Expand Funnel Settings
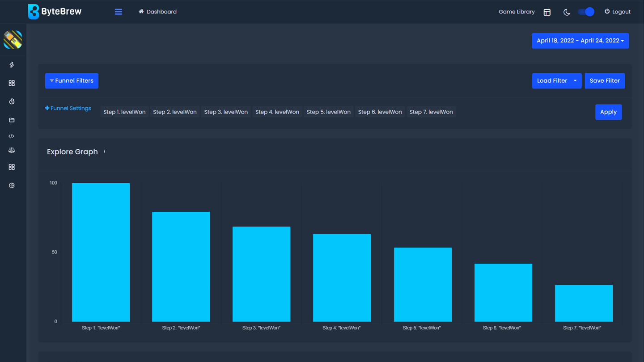Viewport: 644px width, 362px height. click(x=68, y=108)
